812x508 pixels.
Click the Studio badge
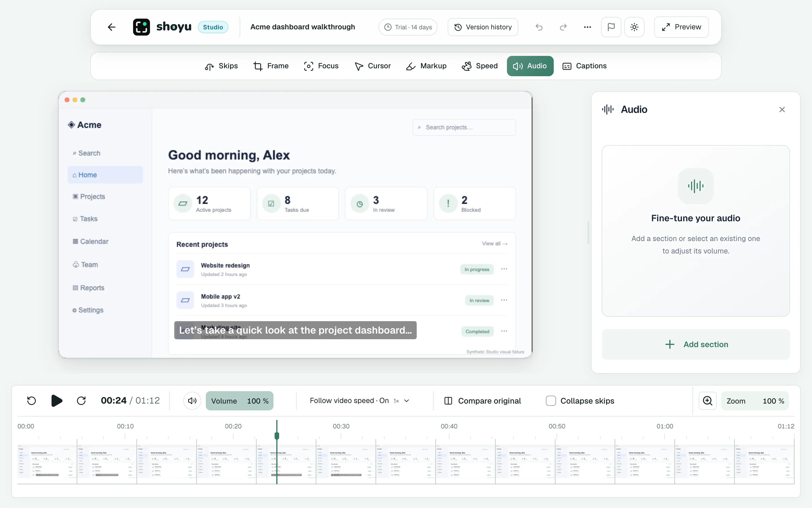tap(213, 27)
